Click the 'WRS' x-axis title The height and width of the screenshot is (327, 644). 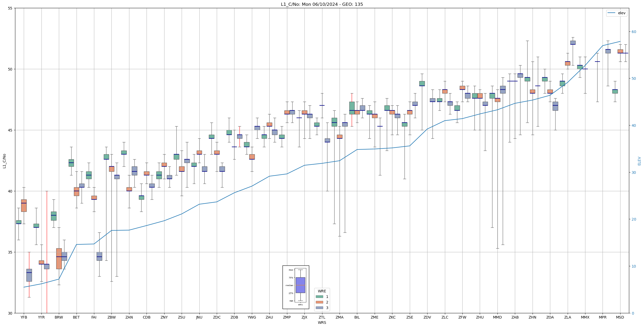pos(322,323)
